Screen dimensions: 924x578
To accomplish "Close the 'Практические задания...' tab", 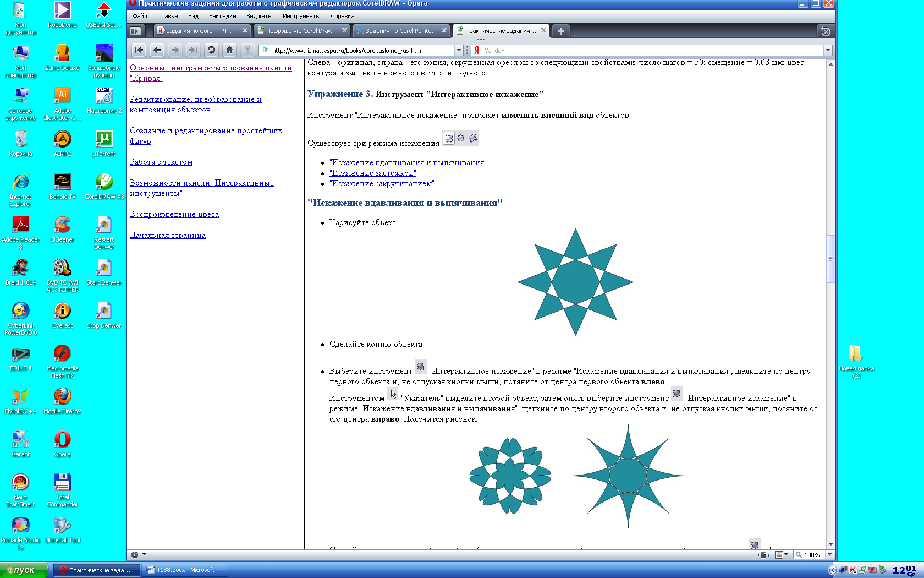I will 543,30.
